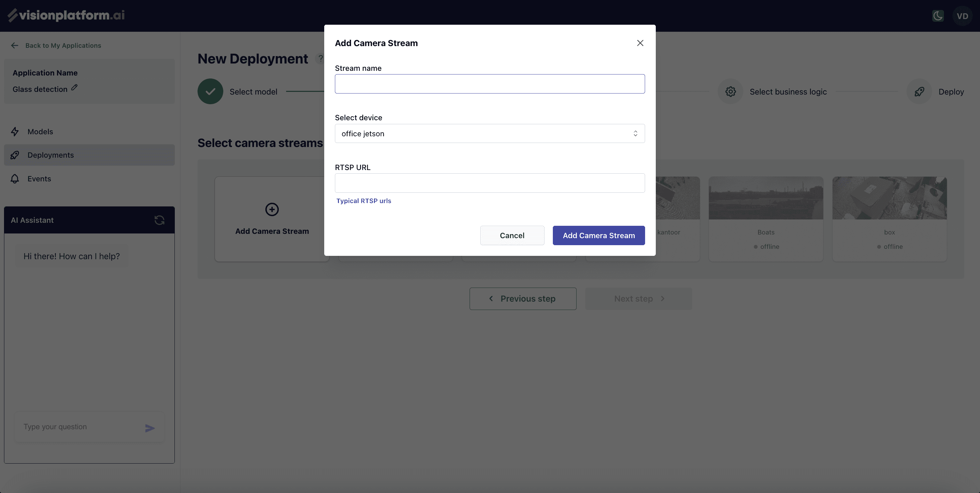980x493 pixels.
Task: Focus the RTSP URL text field
Action: (490, 183)
